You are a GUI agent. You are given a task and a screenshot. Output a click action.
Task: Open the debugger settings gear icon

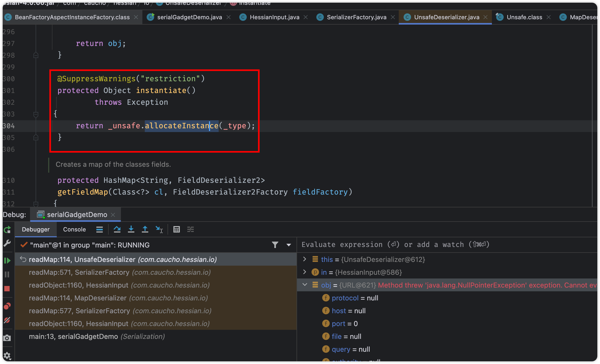tap(7, 355)
